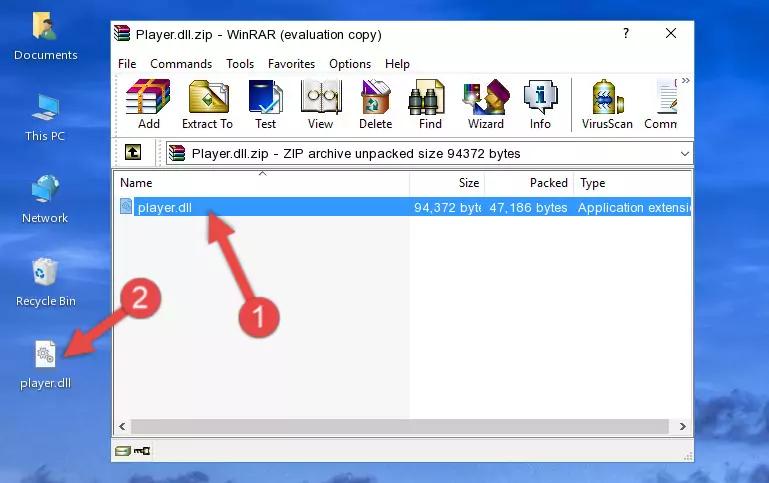
Task: Open the Help menu
Action: [x=397, y=64]
